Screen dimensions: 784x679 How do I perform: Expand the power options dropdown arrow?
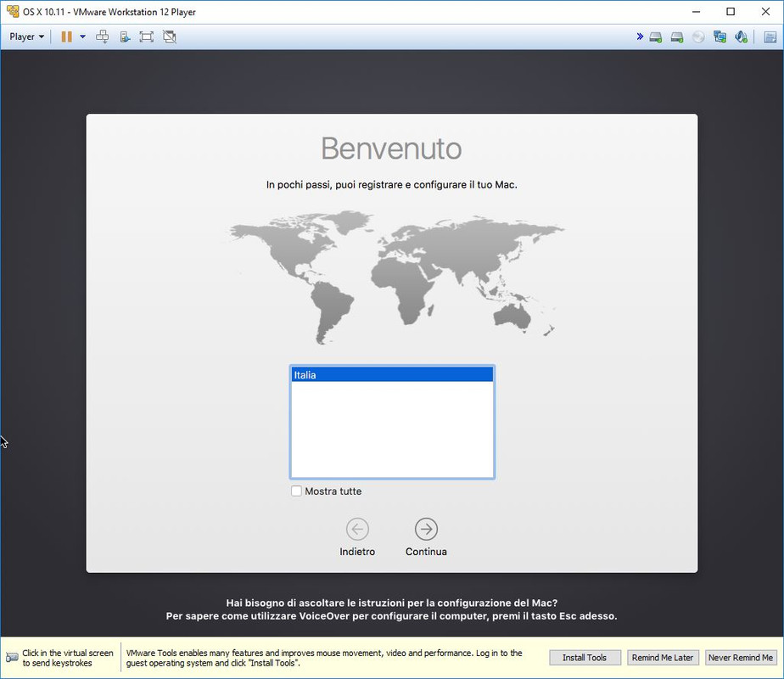coord(82,36)
